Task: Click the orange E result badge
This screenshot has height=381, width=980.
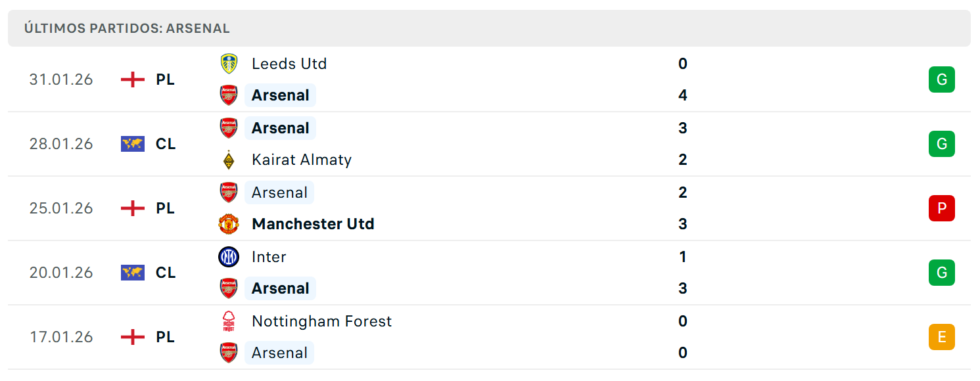Action: pyautogui.click(x=941, y=337)
